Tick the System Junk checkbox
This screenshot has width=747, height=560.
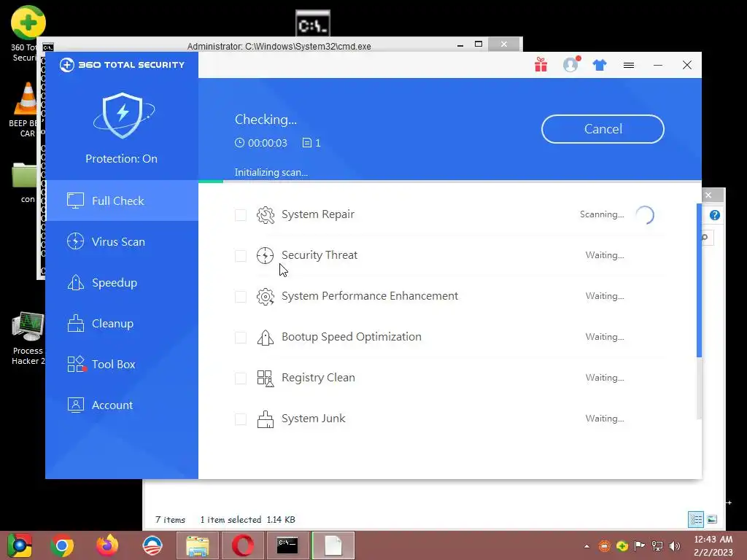tap(241, 419)
